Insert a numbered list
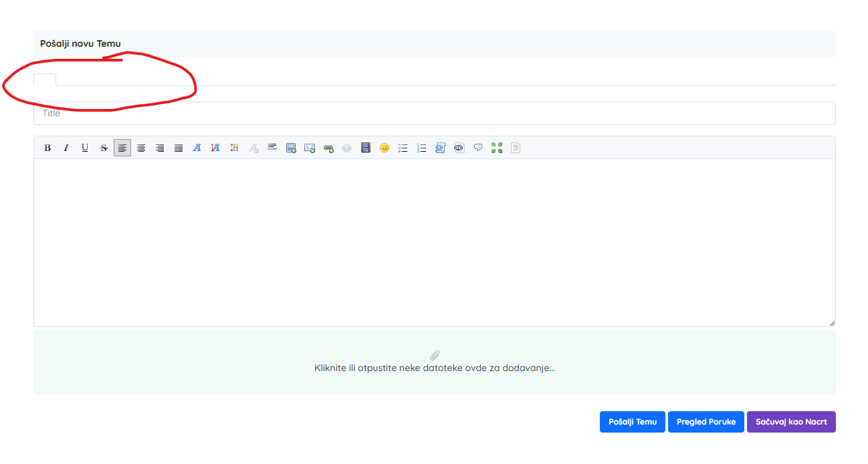868x464 pixels. coord(422,148)
